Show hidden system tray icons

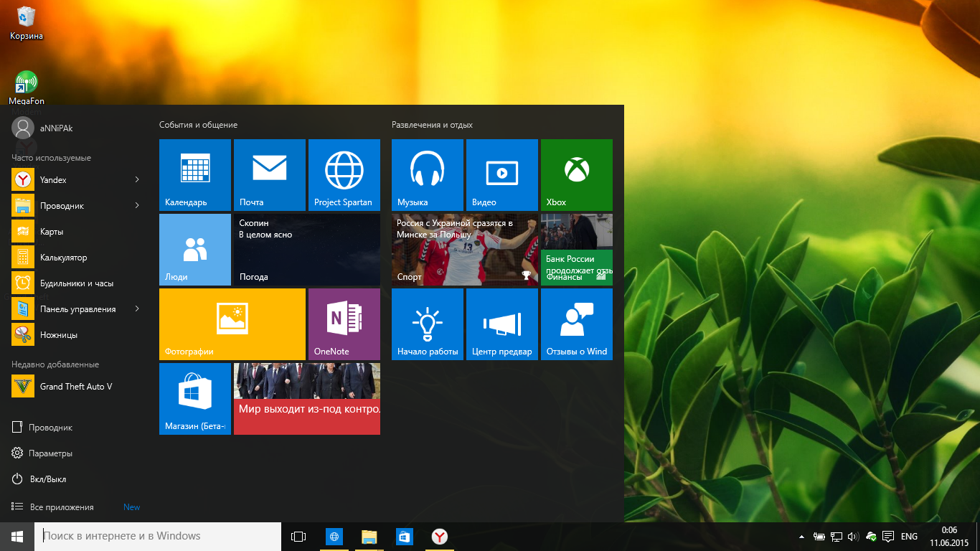pyautogui.click(x=801, y=537)
